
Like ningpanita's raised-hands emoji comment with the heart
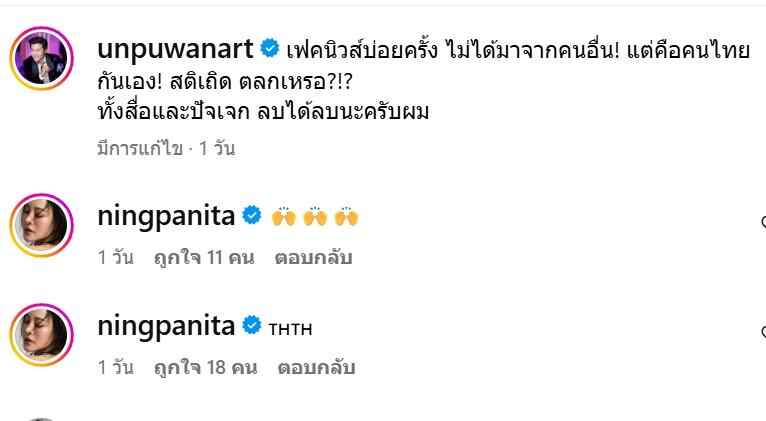coord(764,222)
